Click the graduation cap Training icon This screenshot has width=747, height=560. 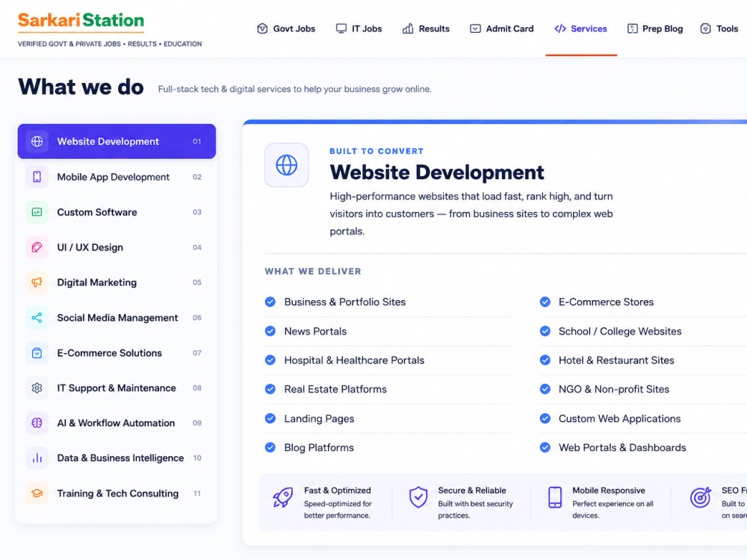point(37,494)
